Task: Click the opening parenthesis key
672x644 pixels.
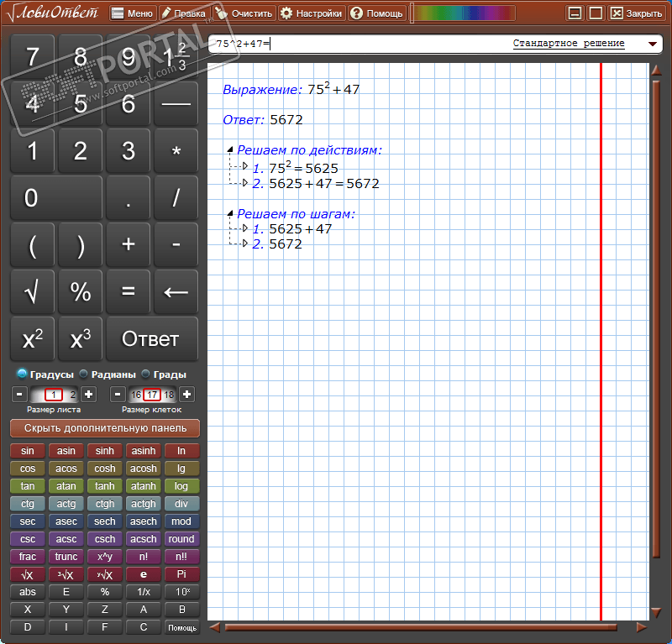Action: 33,244
